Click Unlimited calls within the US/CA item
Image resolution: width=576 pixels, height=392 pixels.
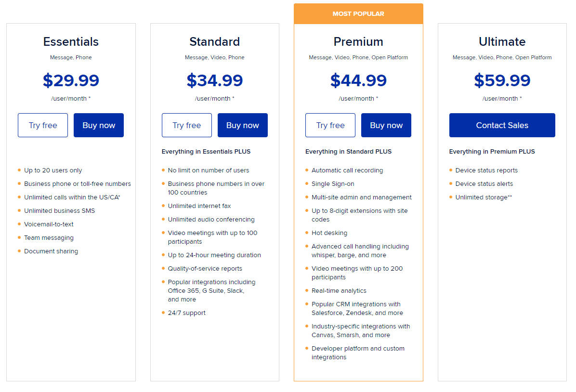pos(71,197)
